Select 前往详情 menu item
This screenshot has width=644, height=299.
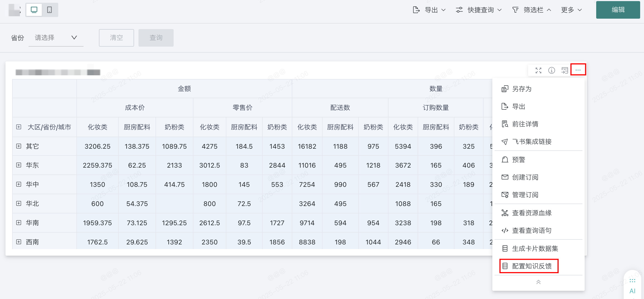pos(538,124)
